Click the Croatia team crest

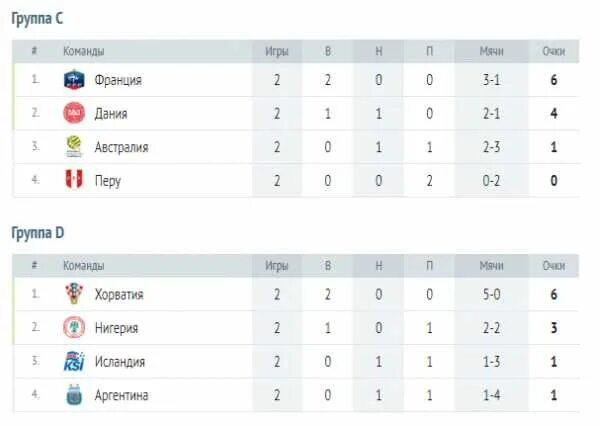[74, 294]
